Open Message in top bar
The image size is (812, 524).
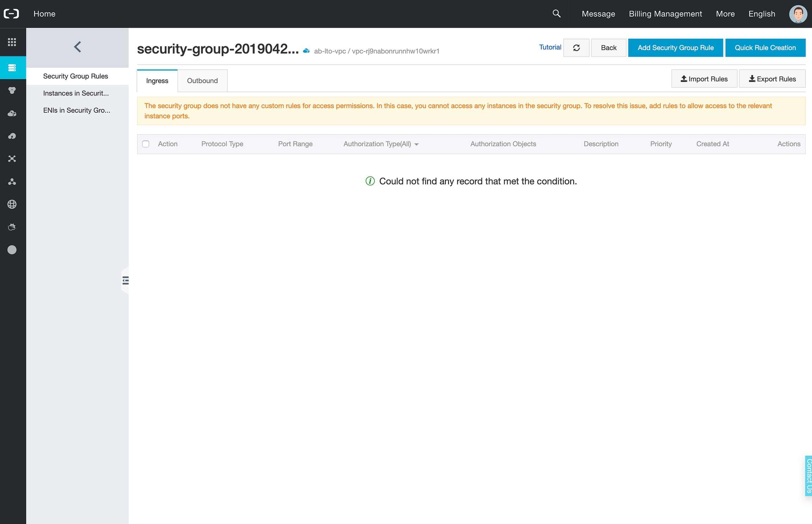click(x=598, y=14)
